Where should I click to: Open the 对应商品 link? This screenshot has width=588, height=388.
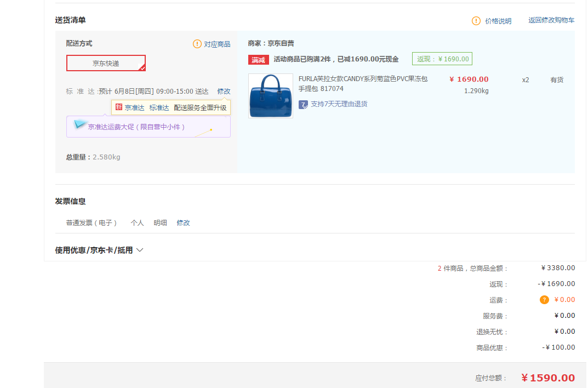(217, 44)
